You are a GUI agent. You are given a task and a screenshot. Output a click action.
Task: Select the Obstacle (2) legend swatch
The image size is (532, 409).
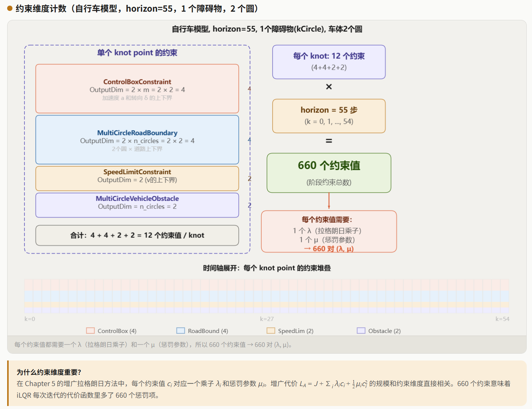361,331
